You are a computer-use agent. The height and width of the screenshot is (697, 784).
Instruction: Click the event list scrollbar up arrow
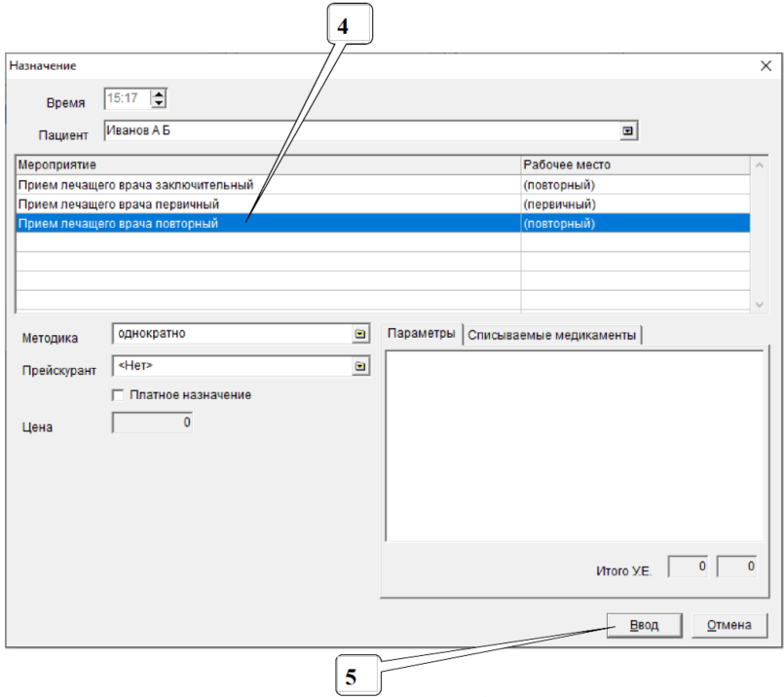(x=760, y=165)
